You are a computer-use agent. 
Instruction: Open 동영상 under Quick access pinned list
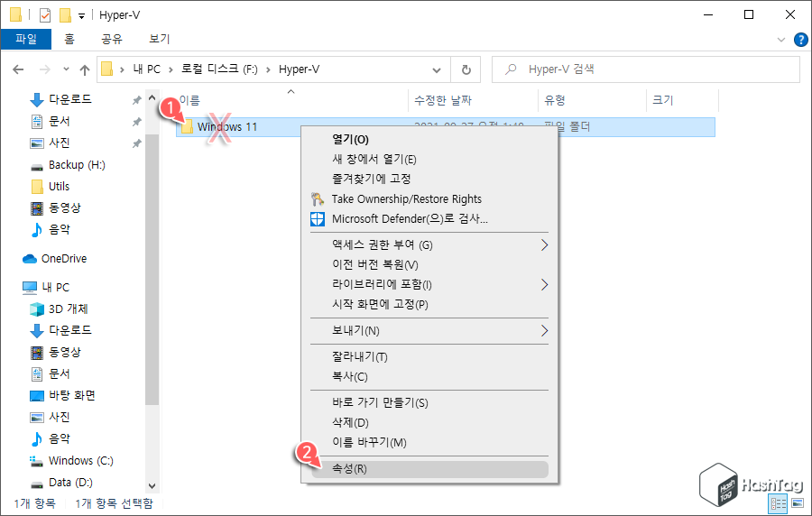coord(64,208)
